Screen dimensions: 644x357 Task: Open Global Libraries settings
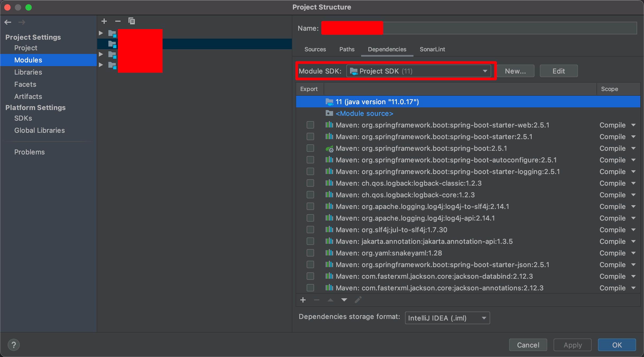tap(39, 130)
